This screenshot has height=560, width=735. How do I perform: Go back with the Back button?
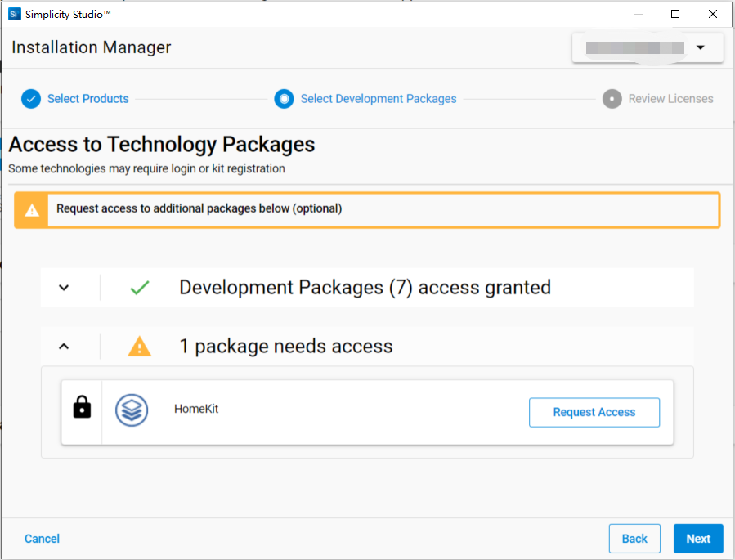point(634,539)
